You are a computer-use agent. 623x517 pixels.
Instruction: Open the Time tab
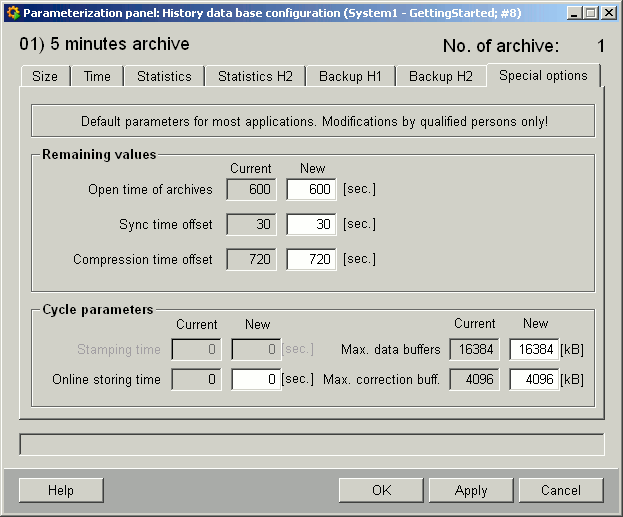97,76
